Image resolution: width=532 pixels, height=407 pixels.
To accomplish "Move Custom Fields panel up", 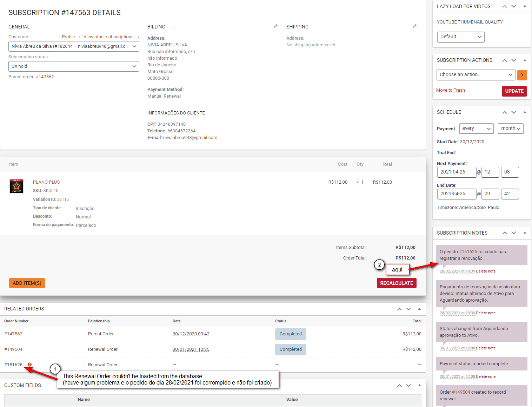I will 399,386.
